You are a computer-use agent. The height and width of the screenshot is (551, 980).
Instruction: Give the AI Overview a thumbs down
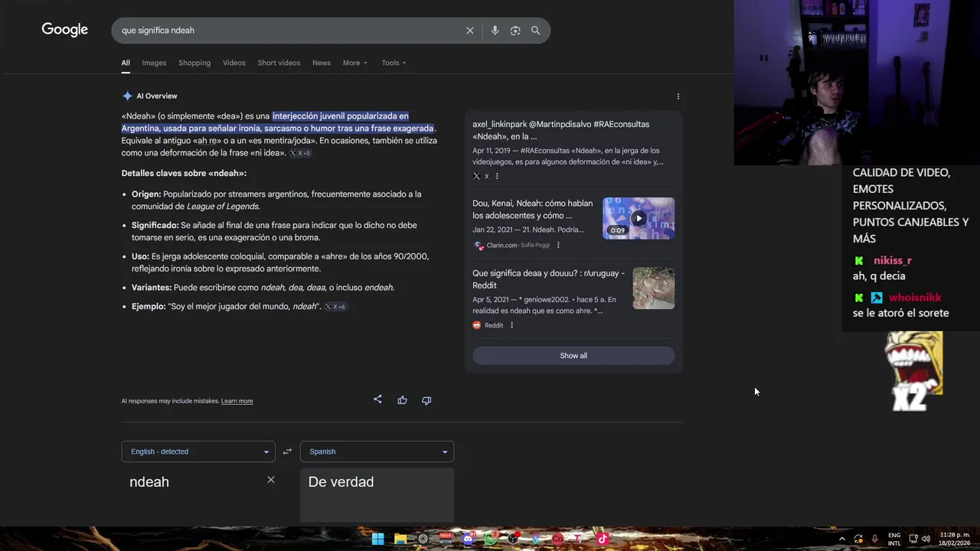[x=426, y=400]
